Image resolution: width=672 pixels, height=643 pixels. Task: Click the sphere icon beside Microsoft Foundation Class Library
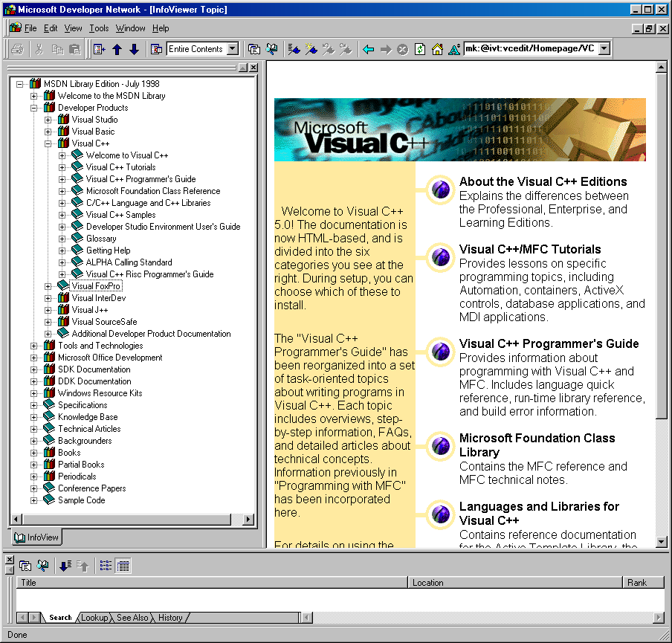441,445
